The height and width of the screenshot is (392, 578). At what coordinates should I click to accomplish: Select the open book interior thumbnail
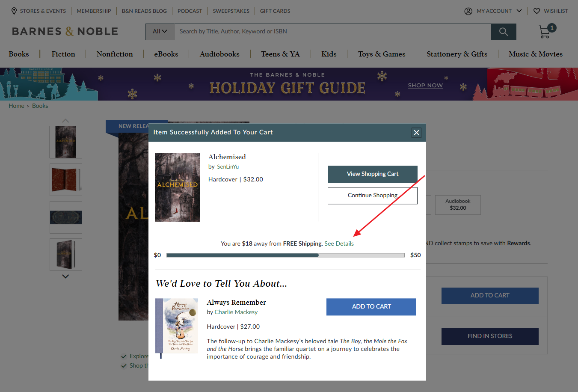[x=66, y=180]
